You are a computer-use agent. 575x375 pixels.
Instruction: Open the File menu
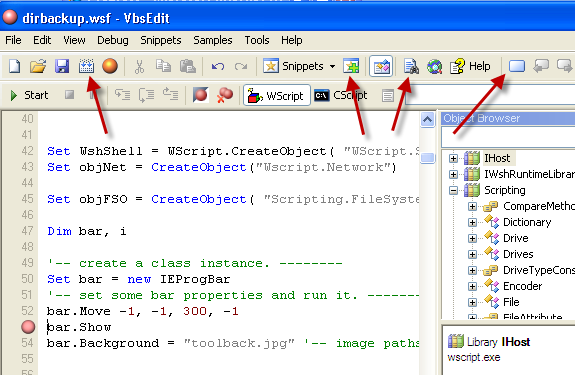point(13,40)
